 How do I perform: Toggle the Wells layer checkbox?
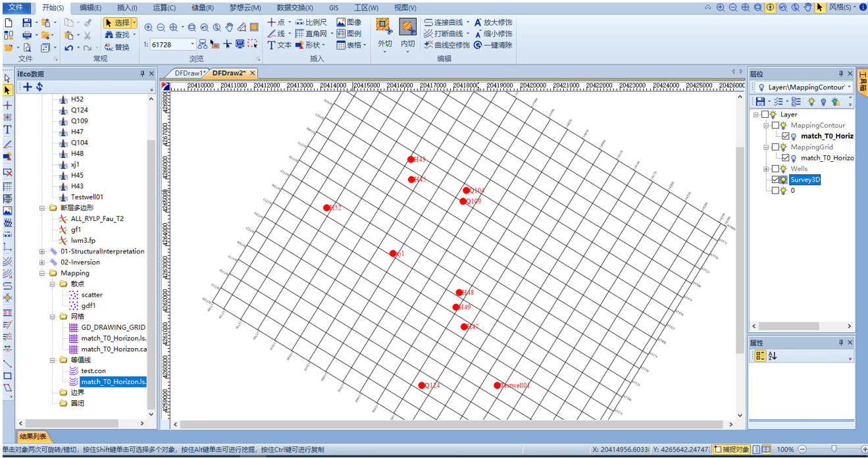coord(775,169)
